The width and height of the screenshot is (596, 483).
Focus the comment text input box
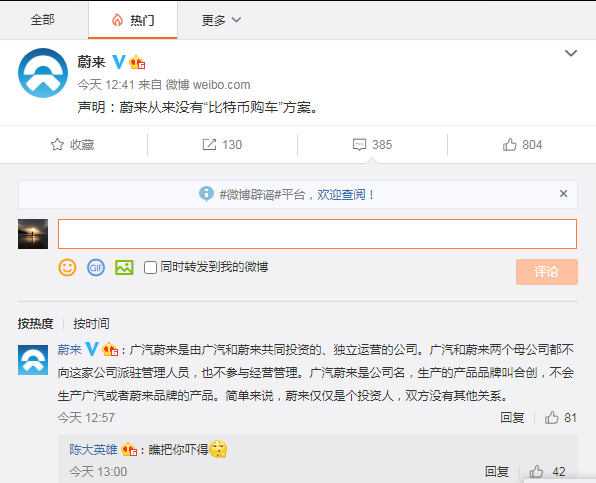317,234
